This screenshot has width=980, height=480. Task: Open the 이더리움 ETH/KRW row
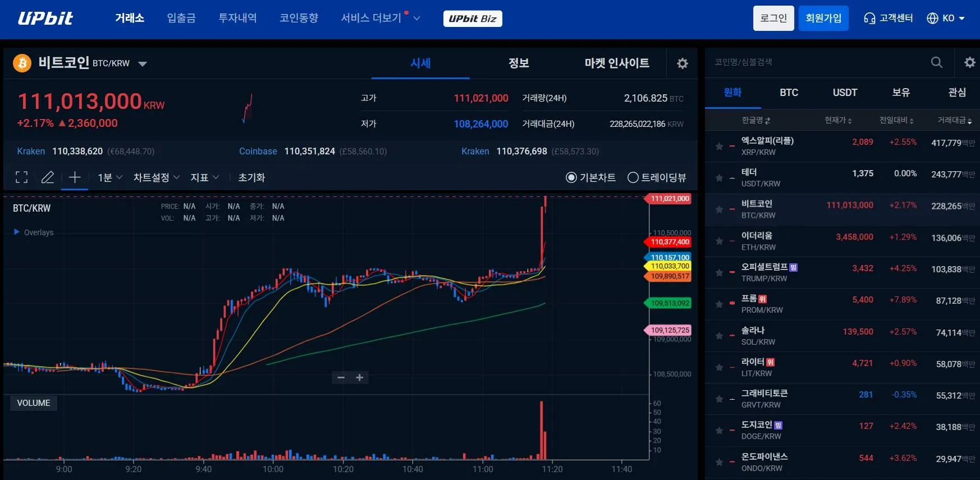pos(842,241)
